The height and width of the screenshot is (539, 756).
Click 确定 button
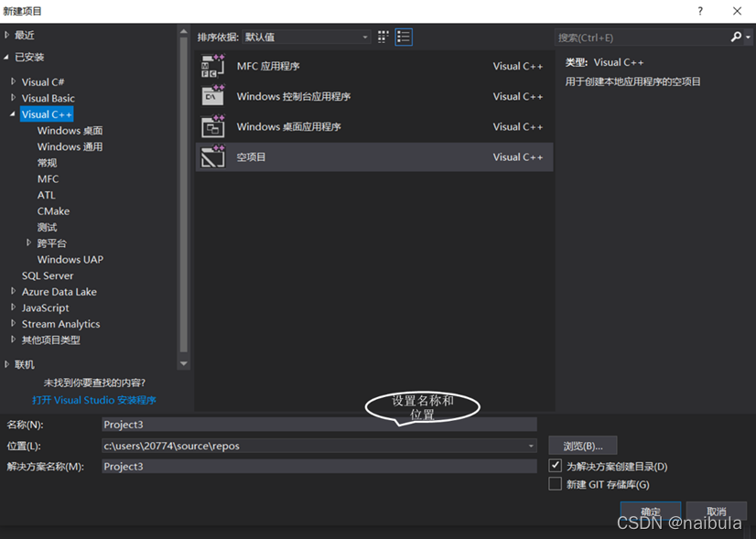[x=651, y=511]
